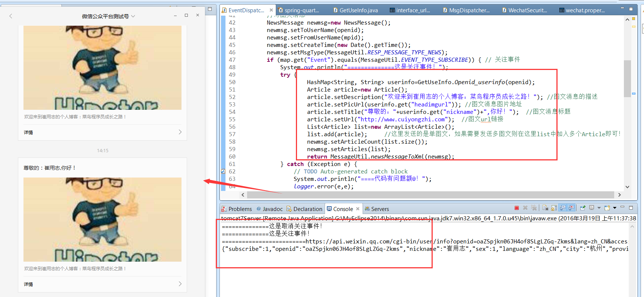Click the Display Selected Console icon
Image resolution: width=644 pixels, height=297 pixels.
pyautogui.click(x=591, y=208)
